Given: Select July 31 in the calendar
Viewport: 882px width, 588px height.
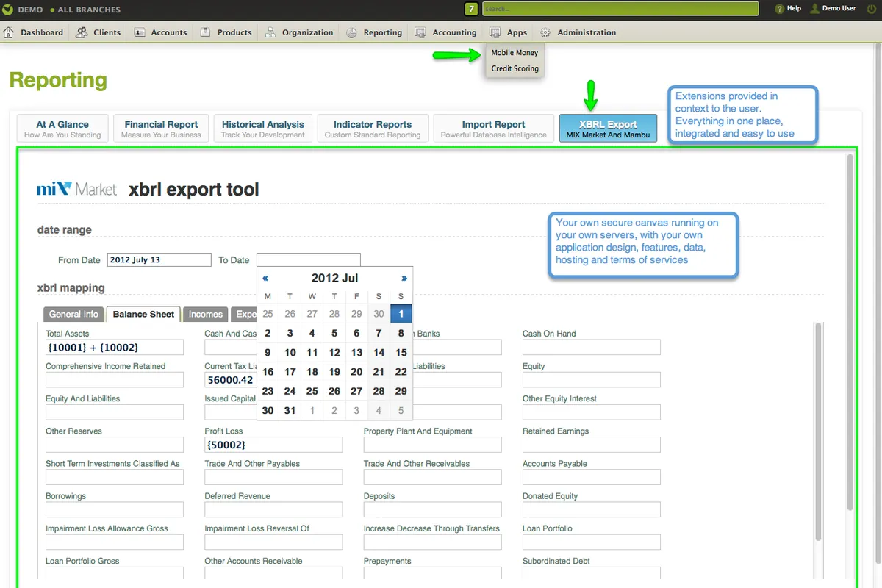Looking at the screenshot, I should tap(290, 411).
